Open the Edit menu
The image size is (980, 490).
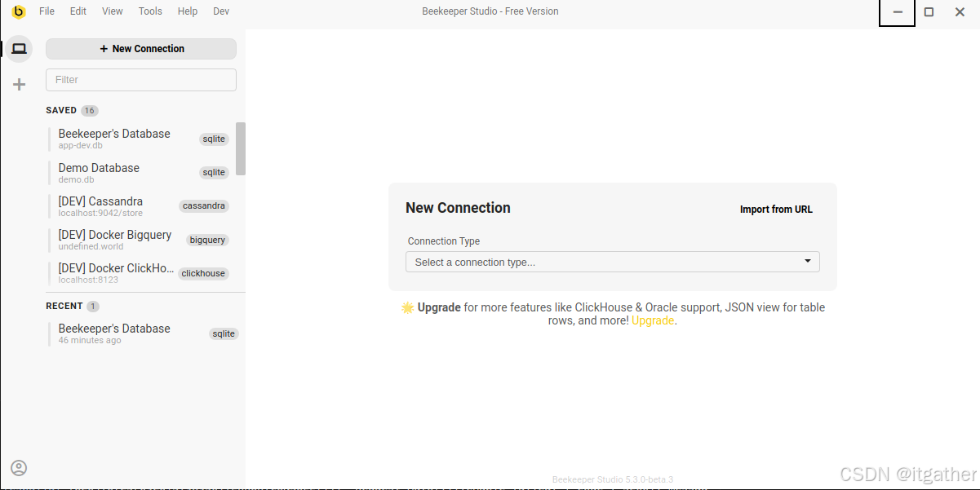pos(78,11)
